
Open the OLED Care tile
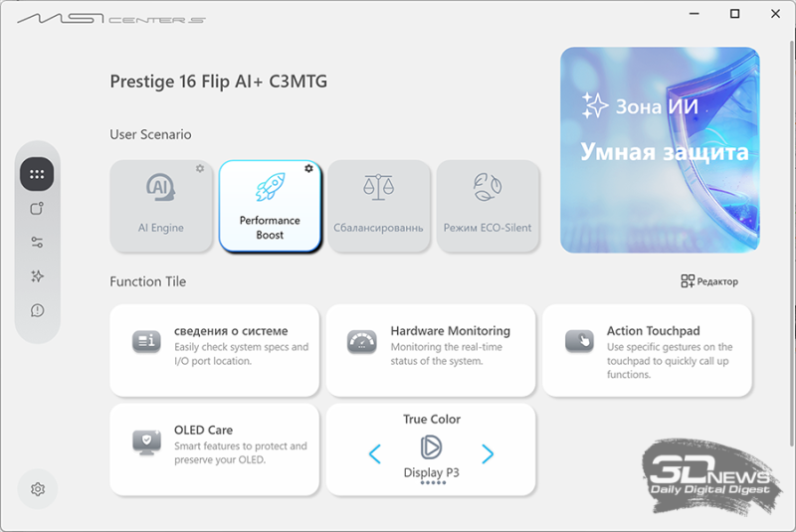[215, 449]
